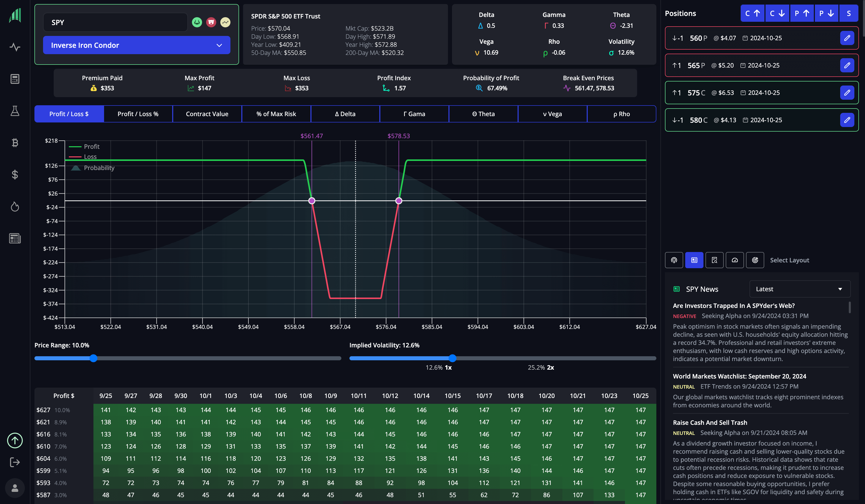Image resolution: width=865 pixels, height=504 pixels.
Task: Open the Latest news sort dropdown
Action: 800,289
